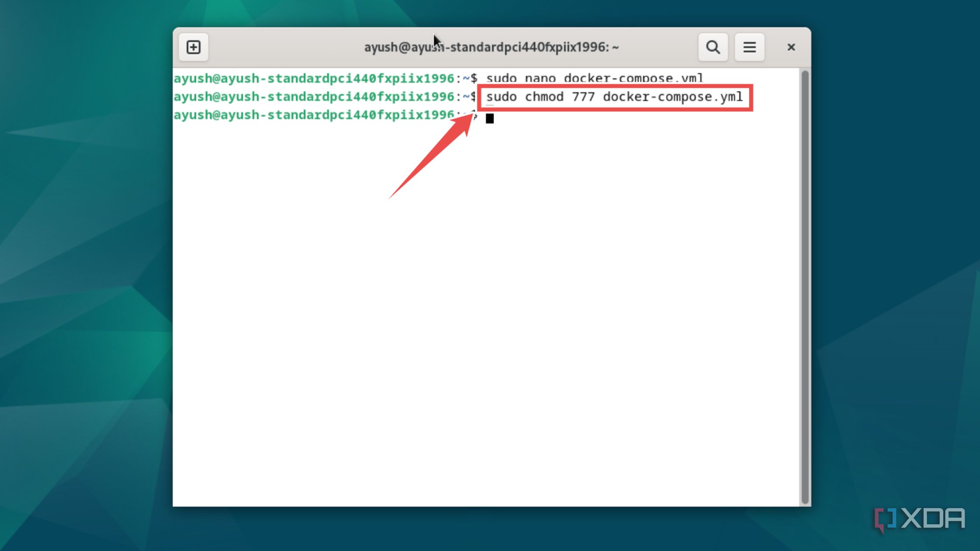The image size is (980, 551).
Task: Open a new terminal tab
Action: [x=193, y=47]
